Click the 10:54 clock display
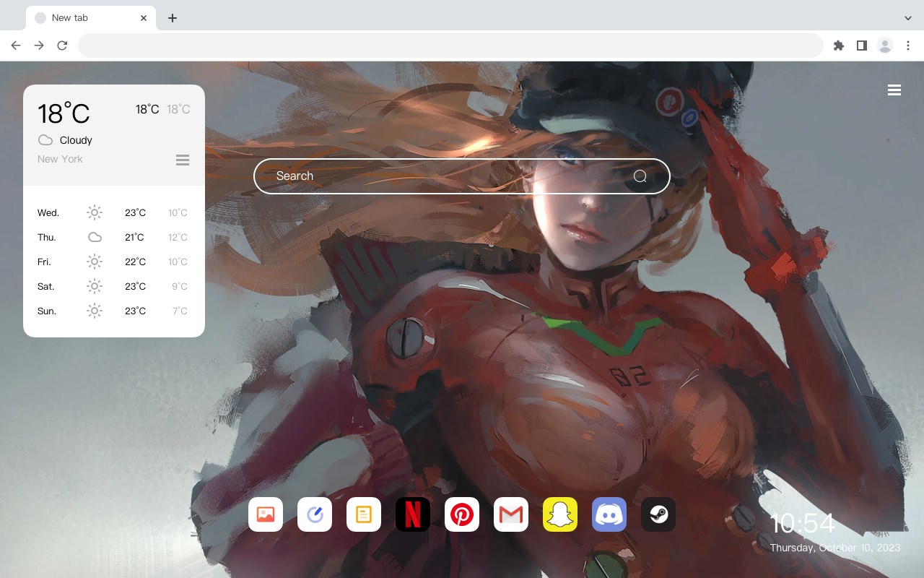924x578 pixels. coord(802,523)
